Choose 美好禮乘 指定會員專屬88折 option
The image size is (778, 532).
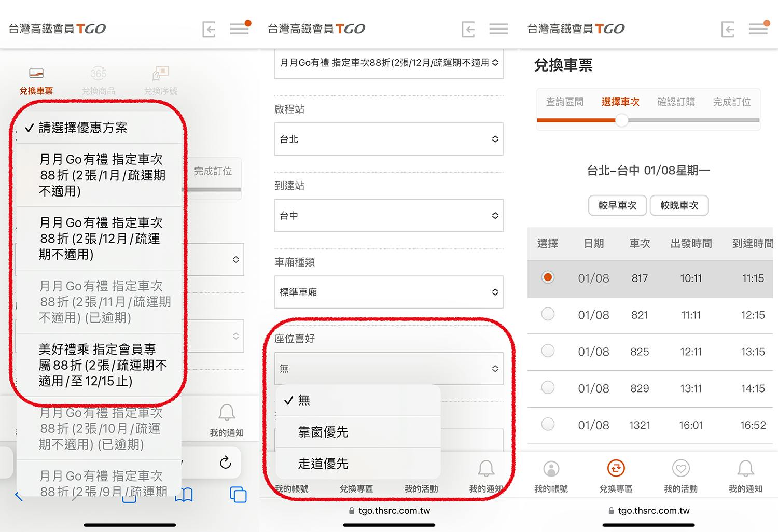[100, 365]
